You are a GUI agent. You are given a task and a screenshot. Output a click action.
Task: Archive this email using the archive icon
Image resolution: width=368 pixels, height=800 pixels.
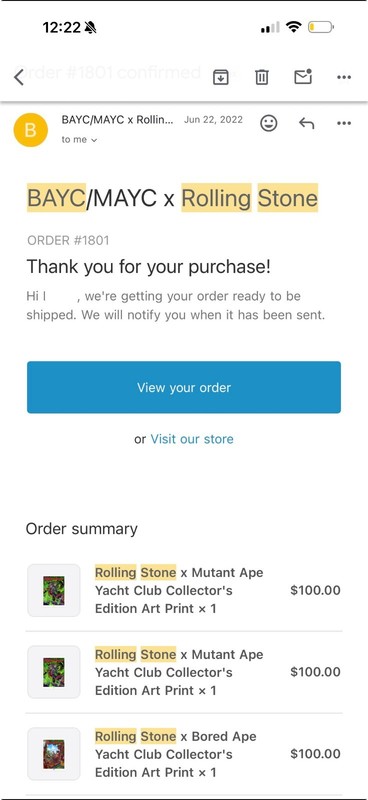pyautogui.click(x=220, y=78)
